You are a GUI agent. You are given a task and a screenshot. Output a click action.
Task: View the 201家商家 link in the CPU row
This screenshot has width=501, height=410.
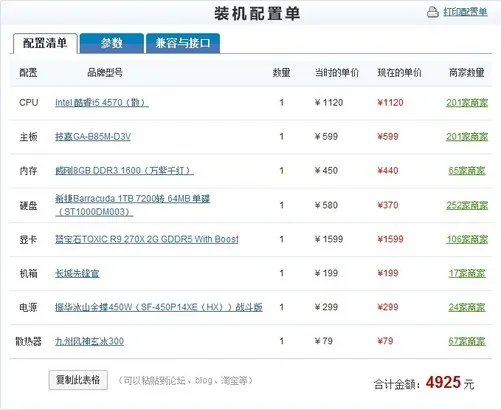pyautogui.click(x=467, y=103)
